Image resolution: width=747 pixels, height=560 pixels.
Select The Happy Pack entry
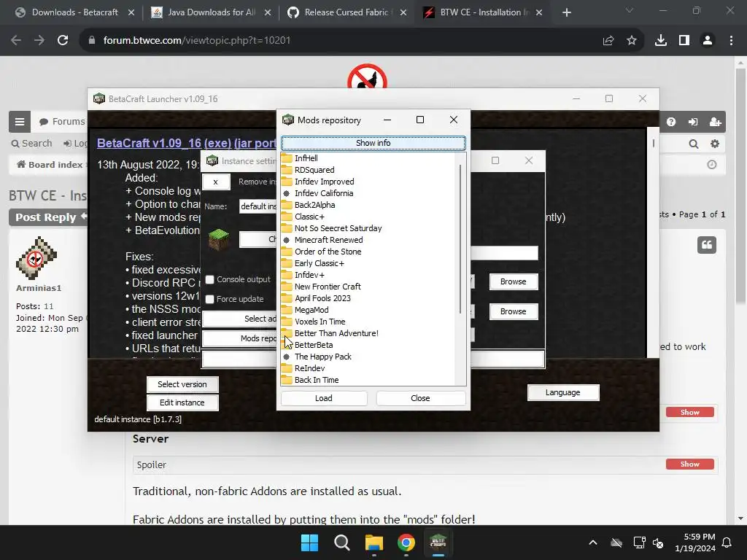322,356
